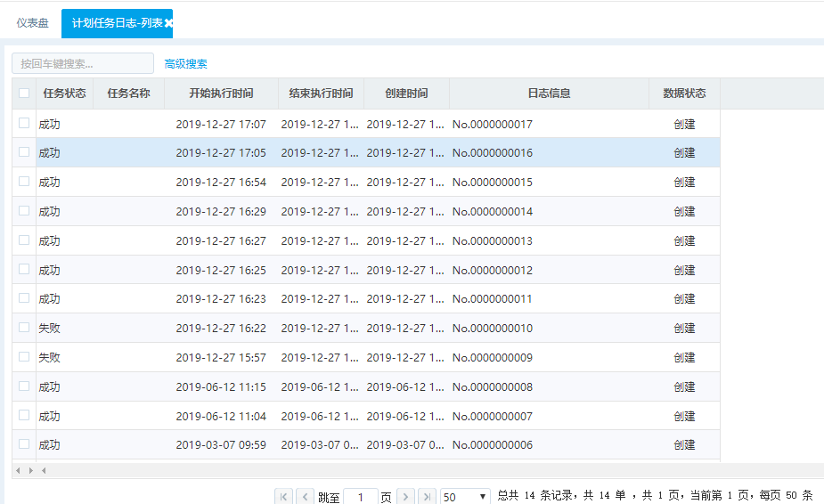The width and height of the screenshot is (824, 504).
Task: Sort by 创建时间 column header
Action: point(406,93)
